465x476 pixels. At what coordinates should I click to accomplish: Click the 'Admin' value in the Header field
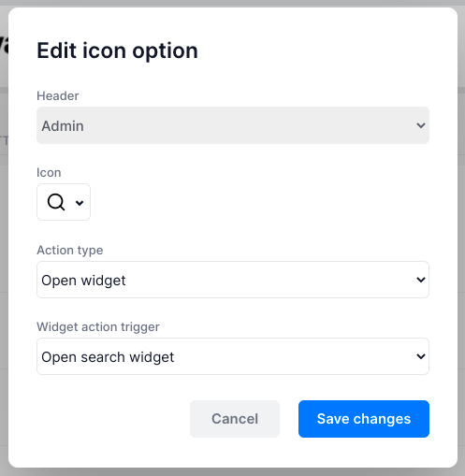[x=63, y=126]
